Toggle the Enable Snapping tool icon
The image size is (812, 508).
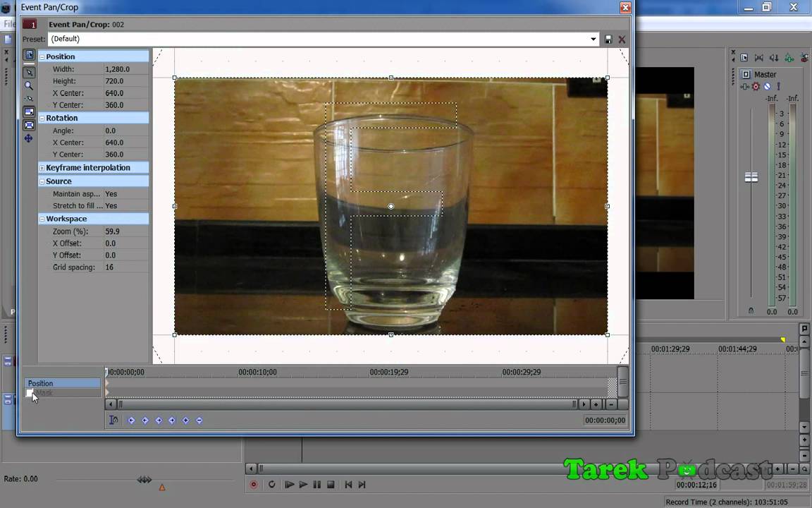coord(29,99)
